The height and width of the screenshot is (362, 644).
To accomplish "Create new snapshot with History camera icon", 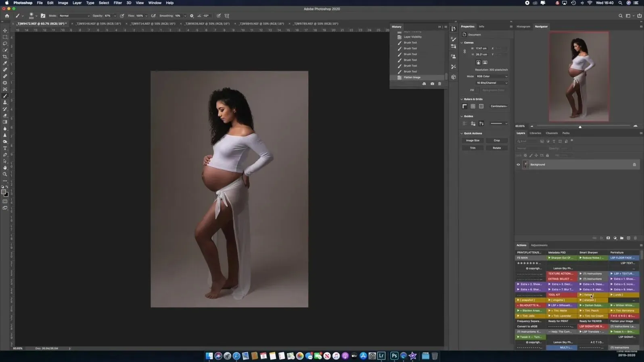I will coord(432,84).
